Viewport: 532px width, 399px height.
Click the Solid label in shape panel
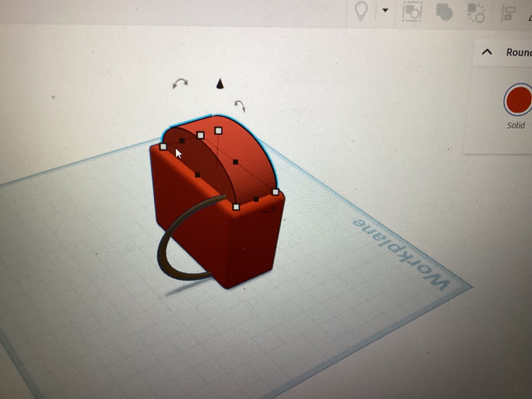coord(516,125)
